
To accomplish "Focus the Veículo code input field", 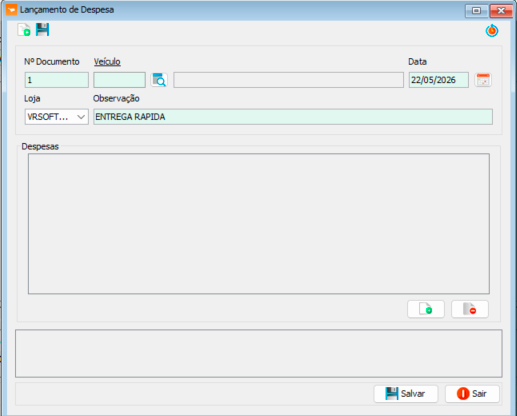I will pos(120,80).
